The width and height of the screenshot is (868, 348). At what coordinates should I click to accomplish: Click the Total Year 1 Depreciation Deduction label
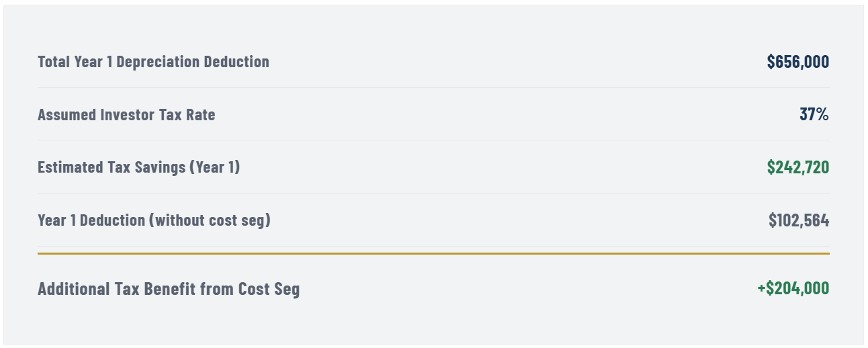(x=153, y=62)
